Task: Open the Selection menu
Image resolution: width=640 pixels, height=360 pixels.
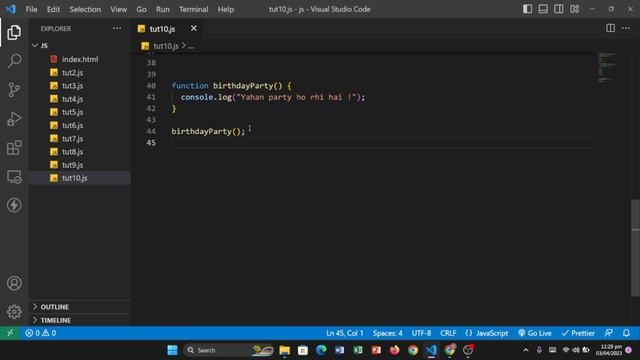Action: click(85, 9)
